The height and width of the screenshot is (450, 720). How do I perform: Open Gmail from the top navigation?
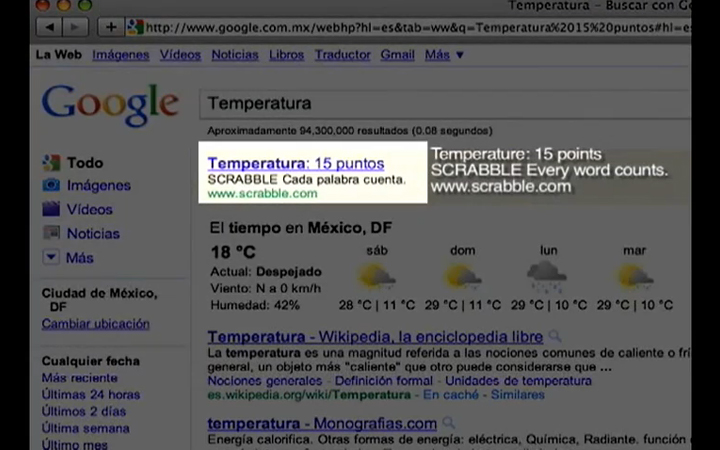pos(397,55)
